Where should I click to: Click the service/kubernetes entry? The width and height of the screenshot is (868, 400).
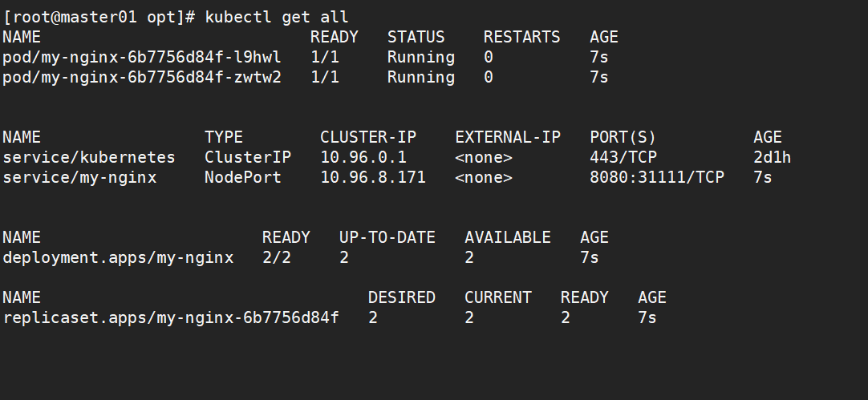[89, 158]
